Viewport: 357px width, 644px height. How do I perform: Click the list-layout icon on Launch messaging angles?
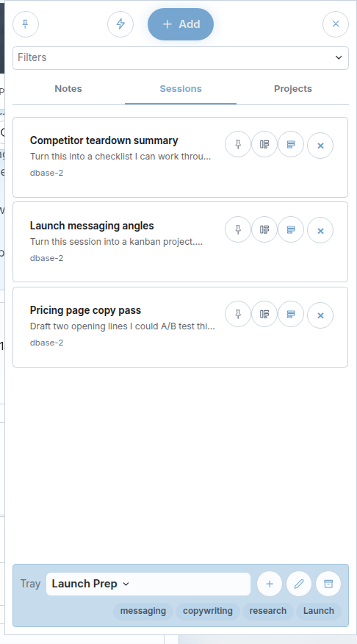[x=264, y=229]
